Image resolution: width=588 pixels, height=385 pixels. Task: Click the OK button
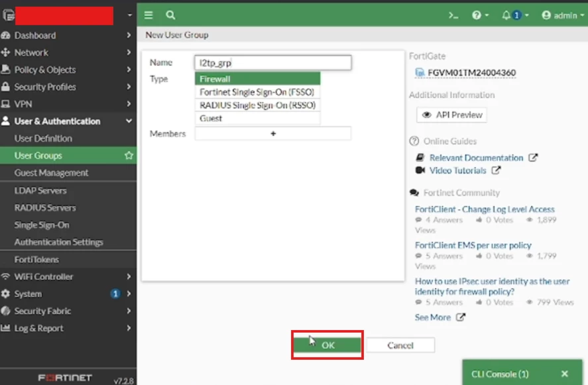(327, 345)
